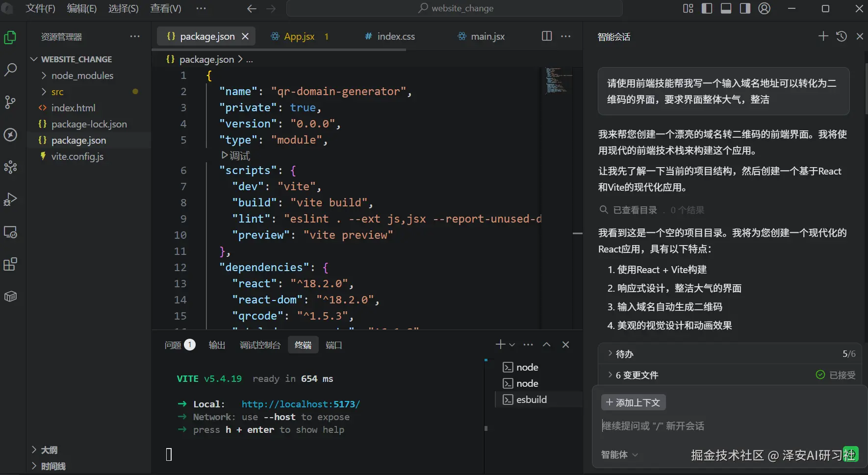Screen dimensions: 868x475
Task: Open the 选择(S) menu
Action: 124,8
